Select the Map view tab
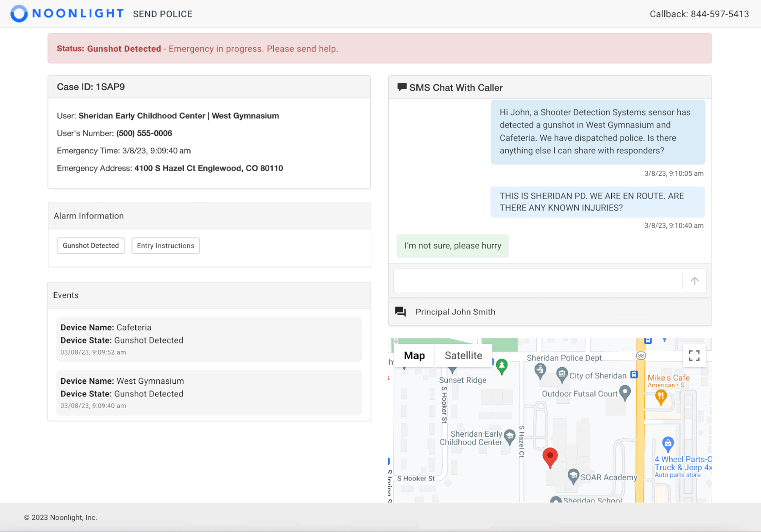761x532 pixels. pyautogui.click(x=414, y=355)
